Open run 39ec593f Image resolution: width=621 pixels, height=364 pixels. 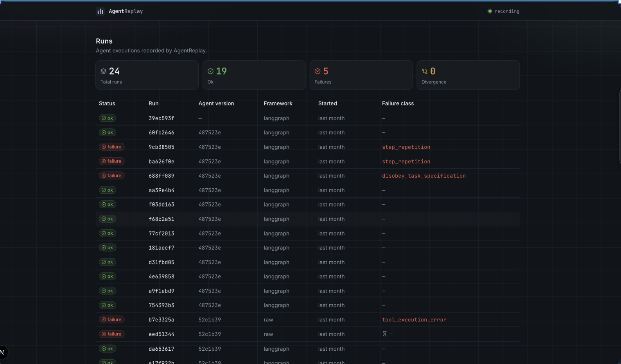162,118
